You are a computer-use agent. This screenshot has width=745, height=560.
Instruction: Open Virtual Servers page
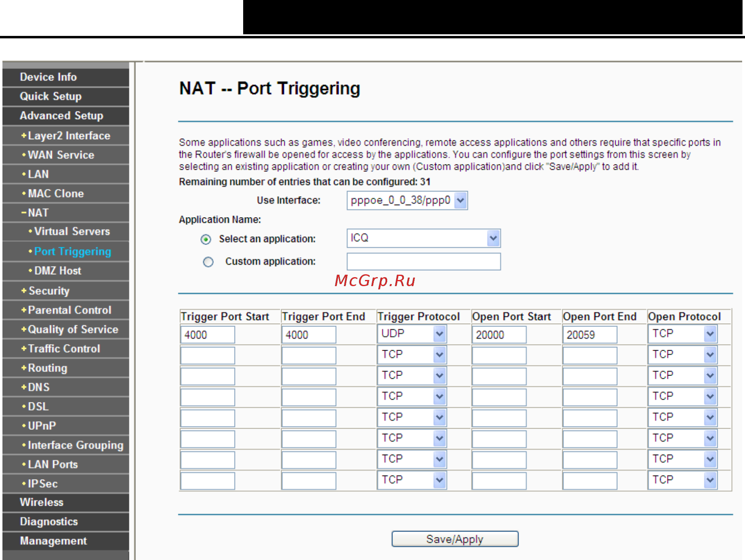[69, 231]
